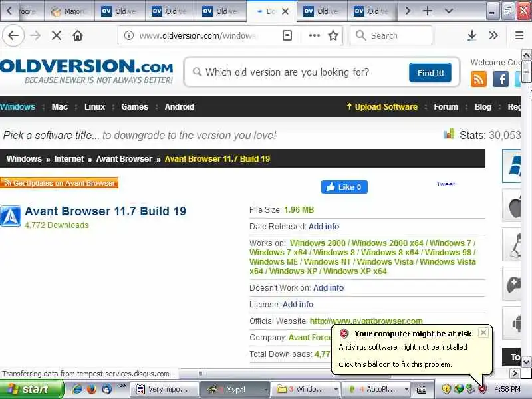The height and width of the screenshot is (399, 532).
Task: Click the Avant Browser app icon
Action: point(11,215)
